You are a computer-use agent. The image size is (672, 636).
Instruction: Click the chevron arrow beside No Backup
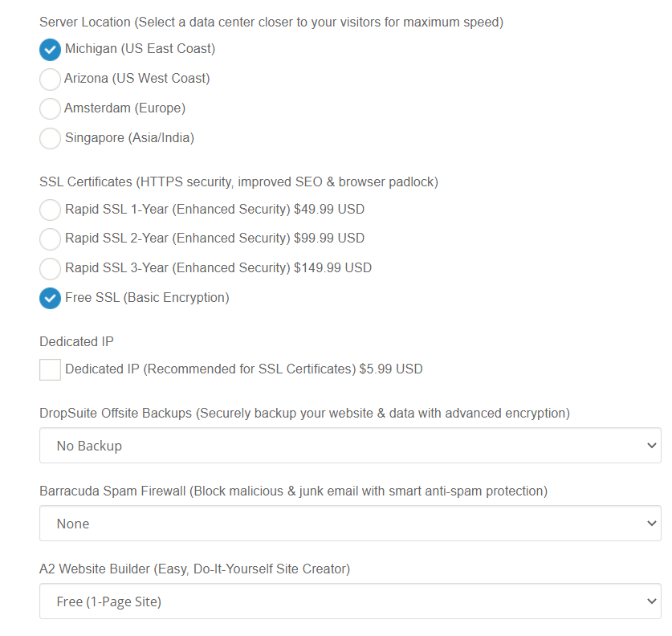point(651,446)
